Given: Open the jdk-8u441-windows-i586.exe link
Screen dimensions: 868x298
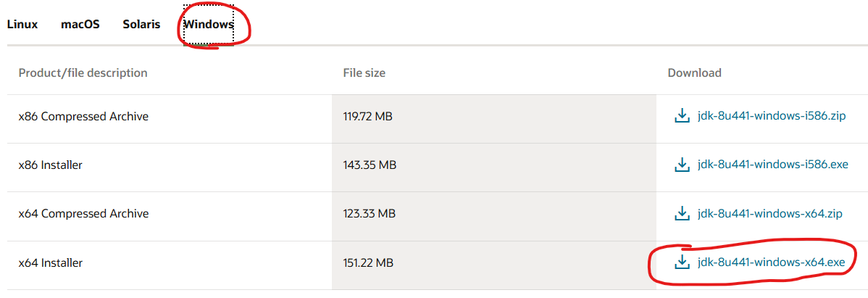Looking at the screenshot, I should (x=773, y=165).
